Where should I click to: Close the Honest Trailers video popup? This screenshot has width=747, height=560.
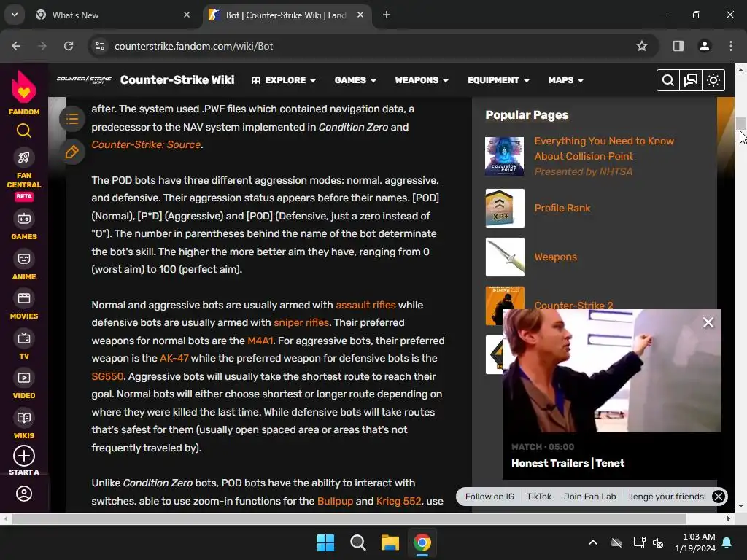click(x=708, y=322)
